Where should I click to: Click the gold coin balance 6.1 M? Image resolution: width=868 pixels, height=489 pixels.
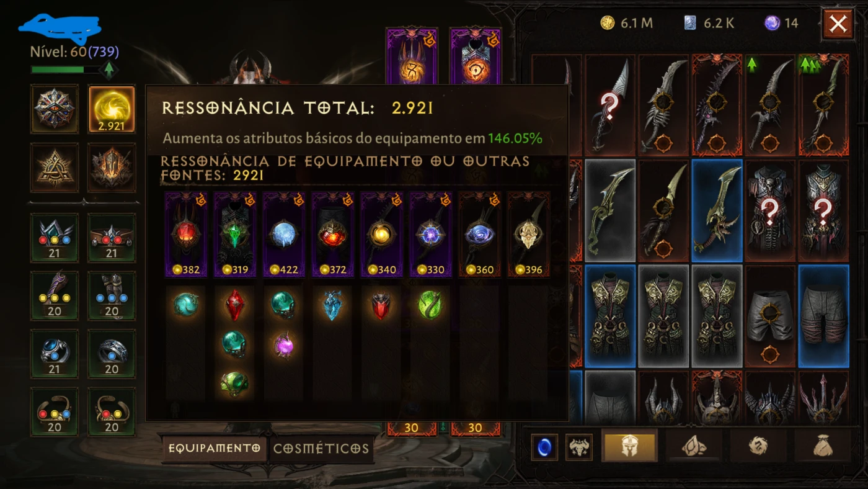pos(626,24)
